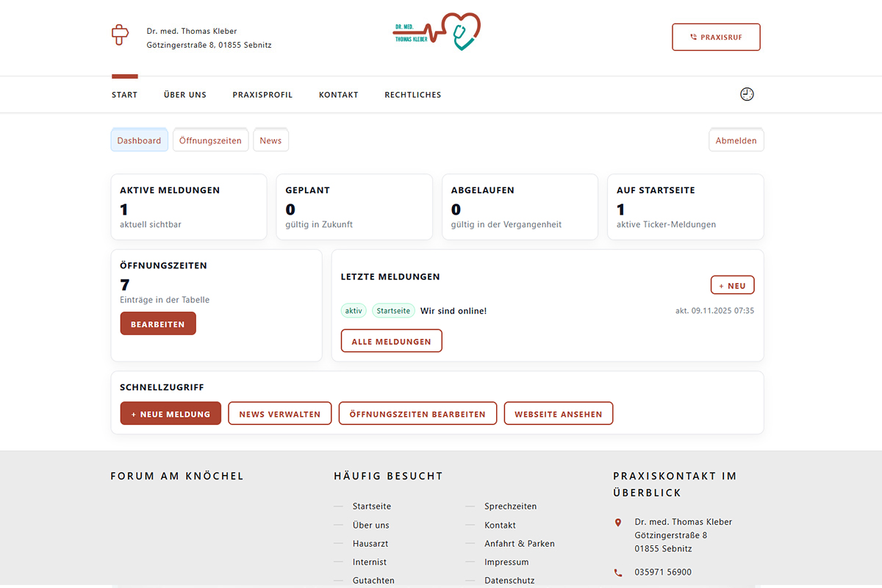This screenshot has width=882, height=588.
Task: Click the Abmelden logout button
Action: (736, 140)
